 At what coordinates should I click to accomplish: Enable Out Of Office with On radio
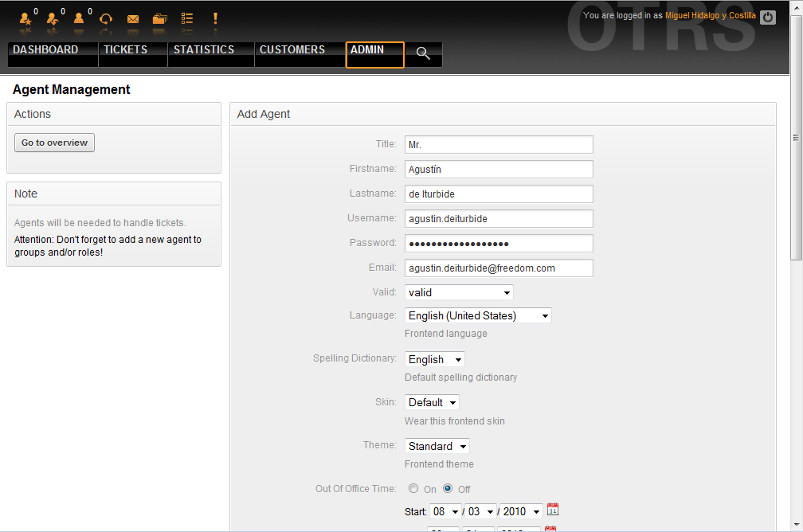tap(413, 489)
